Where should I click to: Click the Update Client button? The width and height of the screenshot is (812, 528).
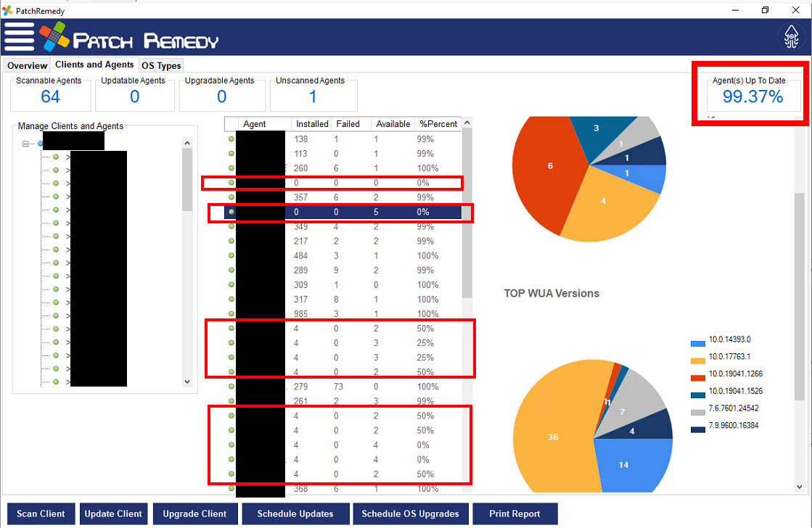[113, 514]
